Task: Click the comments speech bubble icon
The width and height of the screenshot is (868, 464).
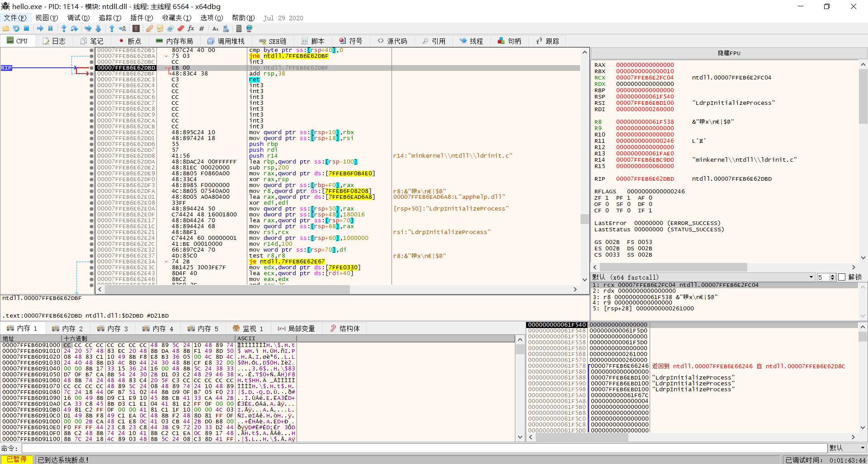Action: point(160,28)
